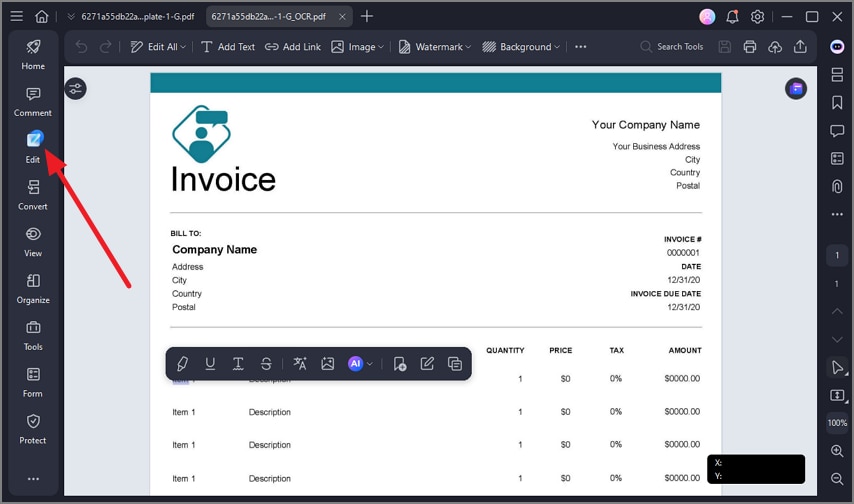Toggle the fit page view icon
The image size is (854, 504).
(837, 395)
